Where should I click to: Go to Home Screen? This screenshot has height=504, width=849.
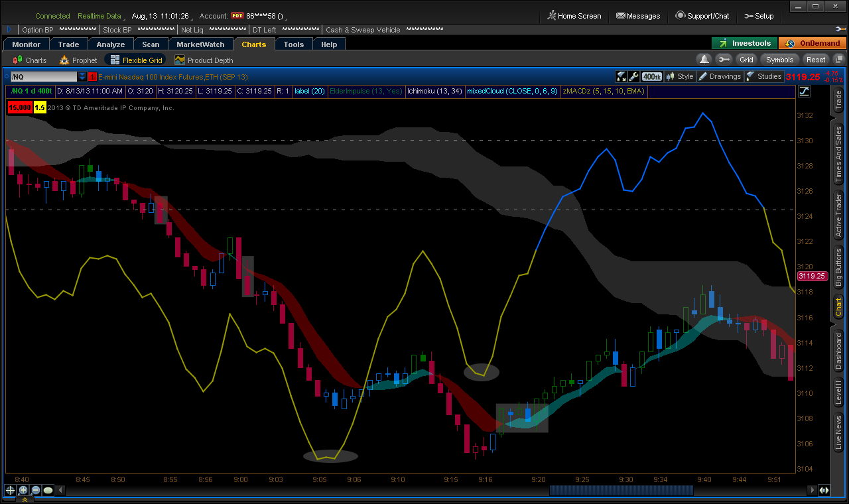[x=574, y=16]
